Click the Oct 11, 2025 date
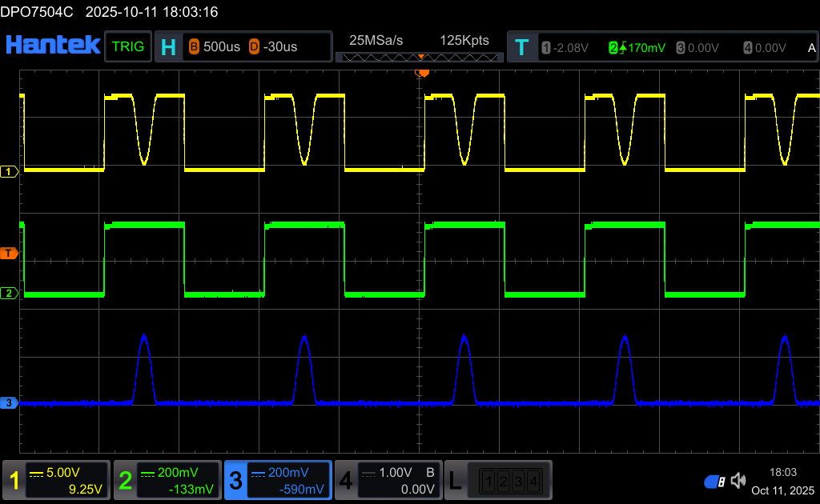Image resolution: width=820 pixels, height=504 pixels. point(783,490)
